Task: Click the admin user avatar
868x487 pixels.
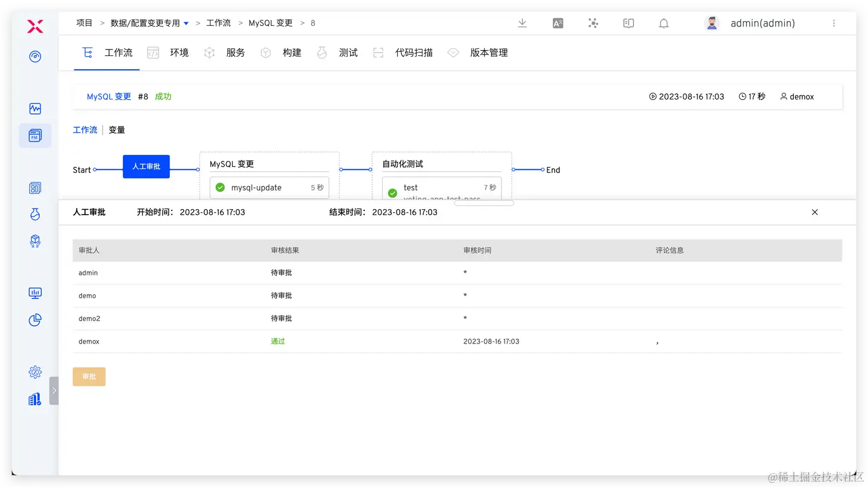Action: click(712, 23)
